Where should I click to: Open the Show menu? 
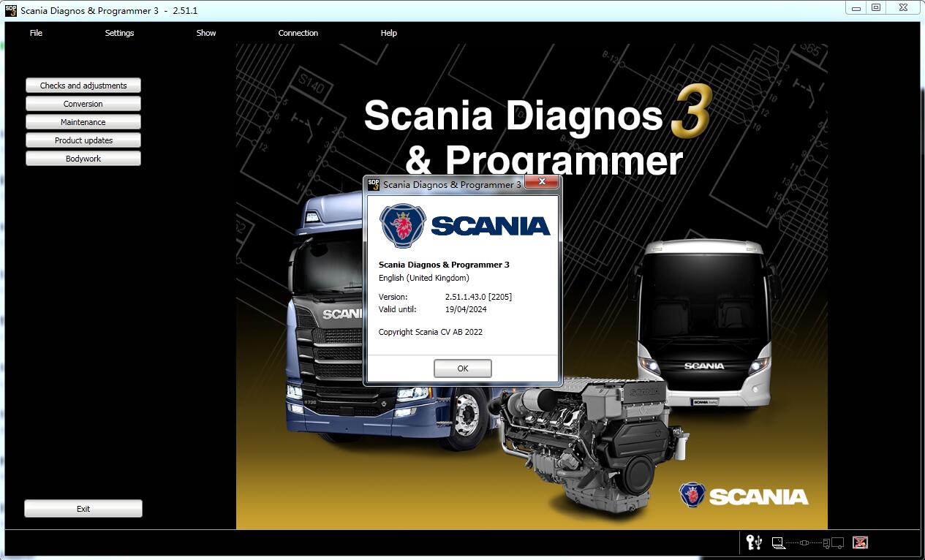pyautogui.click(x=206, y=33)
